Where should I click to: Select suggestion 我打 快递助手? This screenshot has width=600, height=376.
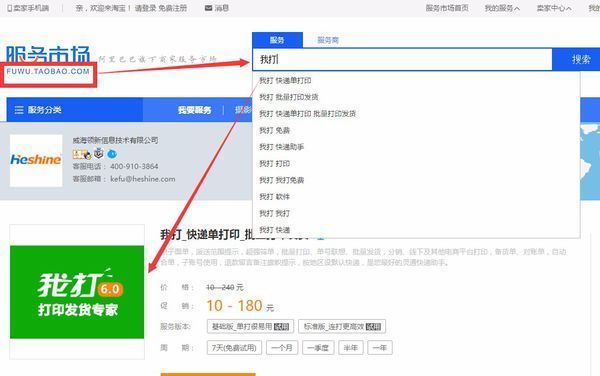[282, 147]
